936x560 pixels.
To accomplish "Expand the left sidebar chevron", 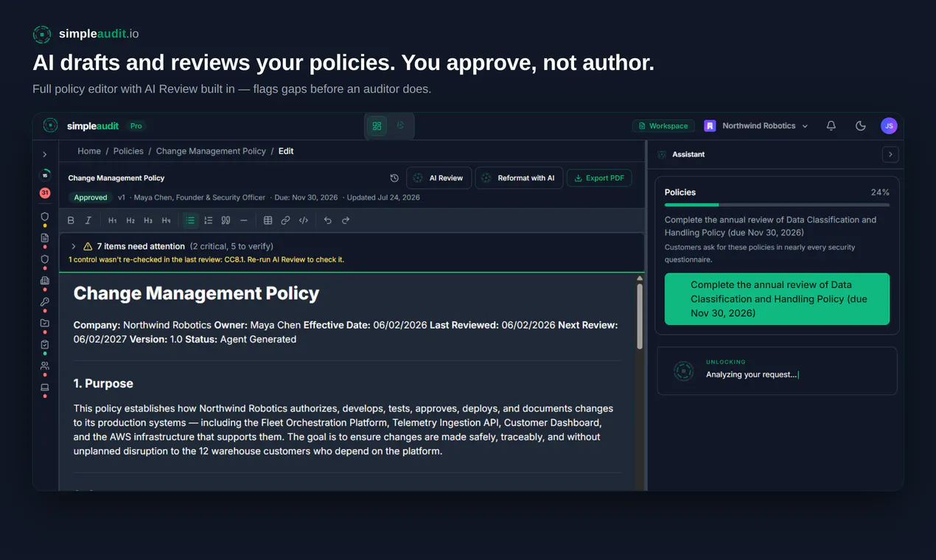I will click(45, 155).
